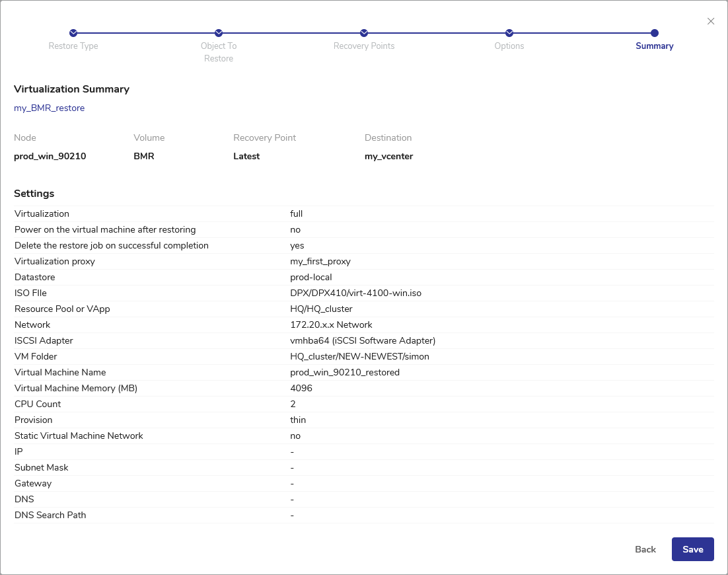Select the Summary step label
The height and width of the screenshot is (575, 728).
(654, 46)
